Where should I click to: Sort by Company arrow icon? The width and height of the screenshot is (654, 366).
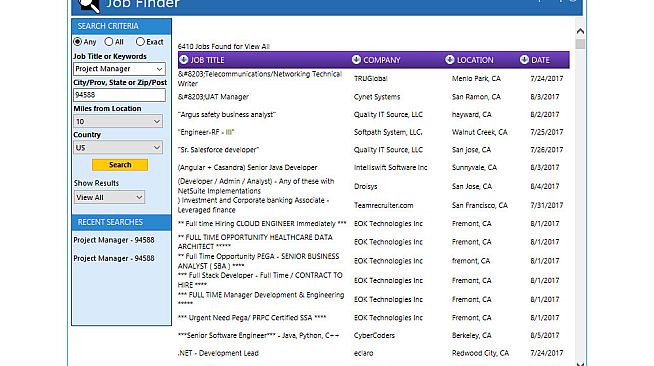click(x=356, y=60)
